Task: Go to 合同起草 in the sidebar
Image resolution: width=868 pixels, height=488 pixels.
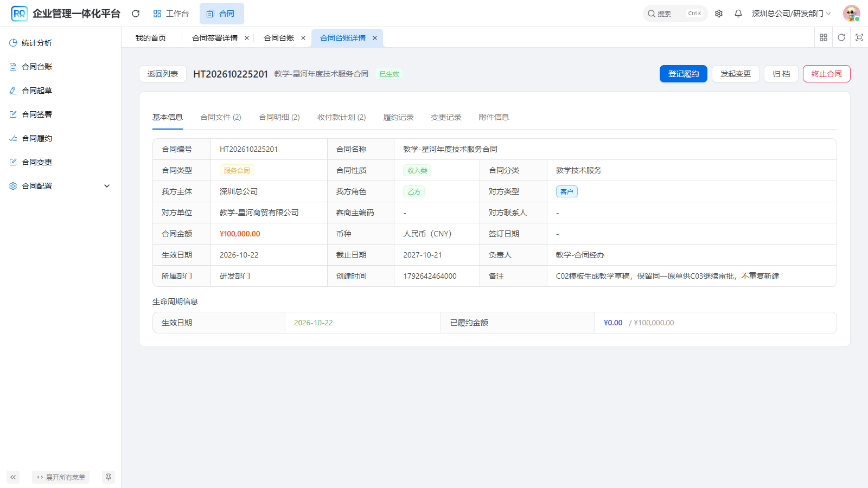Action: (x=60, y=91)
